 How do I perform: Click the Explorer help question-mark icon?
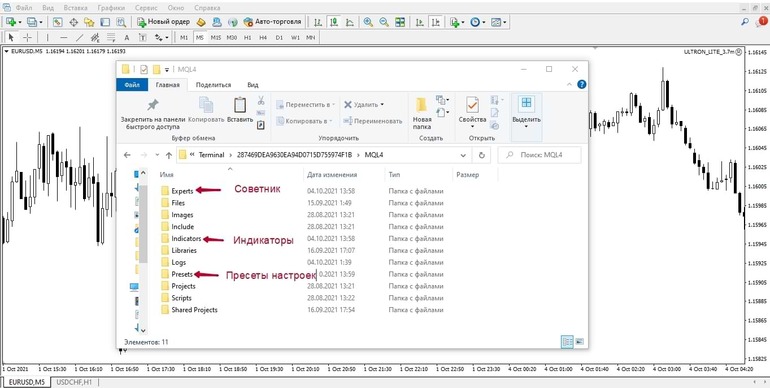click(581, 84)
